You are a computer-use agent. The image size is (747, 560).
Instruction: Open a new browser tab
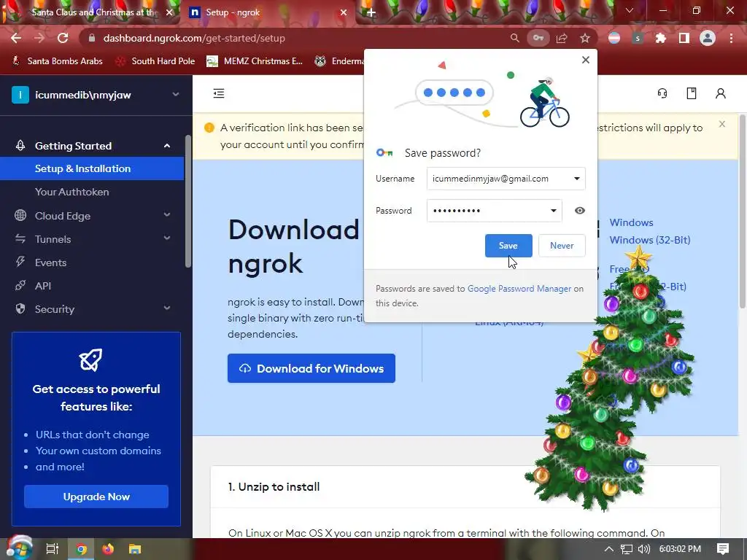pyautogui.click(x=371, y=13)
